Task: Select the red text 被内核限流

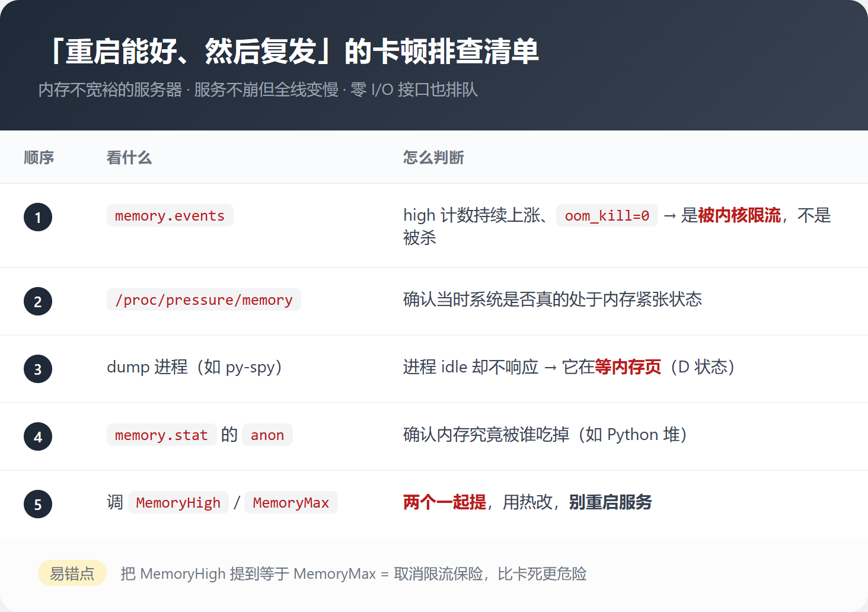Action: (x=739, y=215)
